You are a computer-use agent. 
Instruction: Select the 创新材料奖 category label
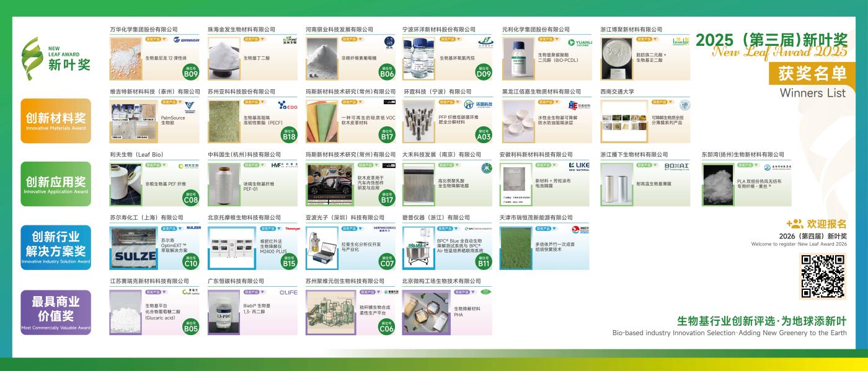pyautogui.click(x=56, y=118)
